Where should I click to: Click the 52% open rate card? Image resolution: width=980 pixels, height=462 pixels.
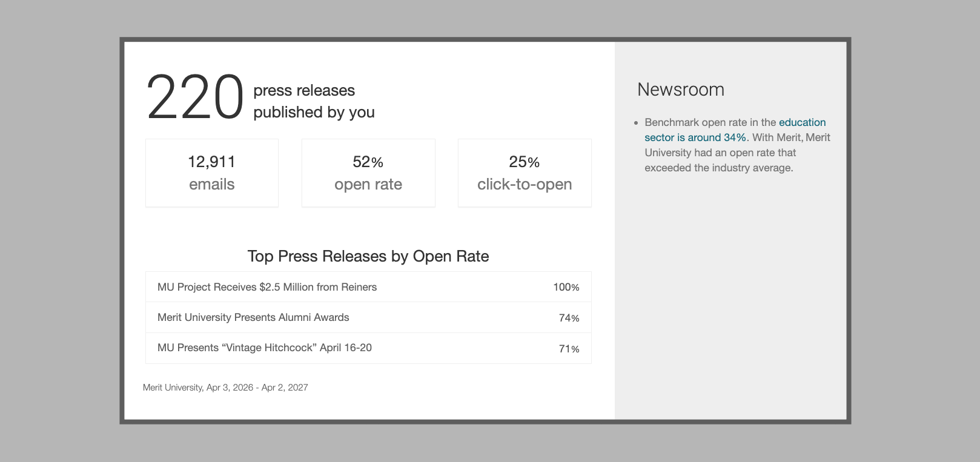coord(368,173)
